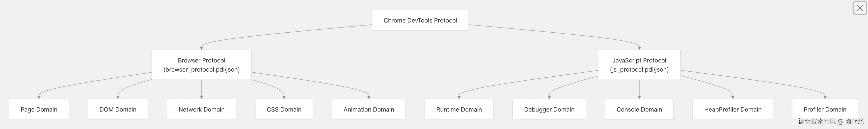Click the Profiler Domain box
868x129 pixels.
click(825, 110)
